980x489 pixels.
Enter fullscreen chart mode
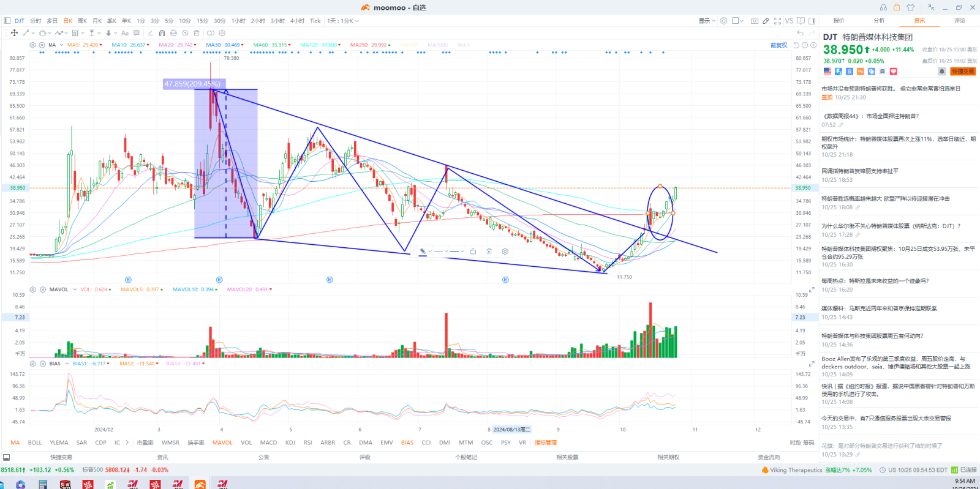pos(777,21)
